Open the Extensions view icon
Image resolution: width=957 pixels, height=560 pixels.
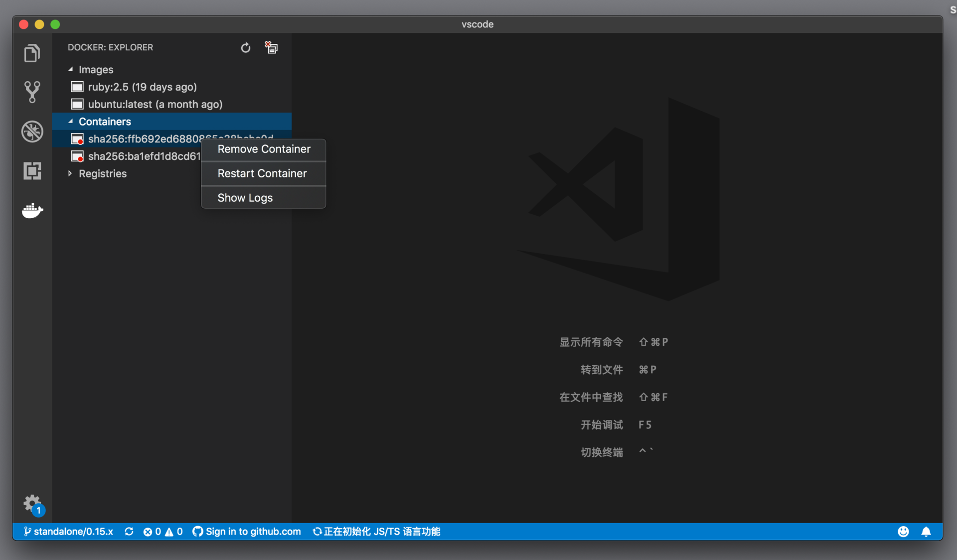click(x=32, y=171)
